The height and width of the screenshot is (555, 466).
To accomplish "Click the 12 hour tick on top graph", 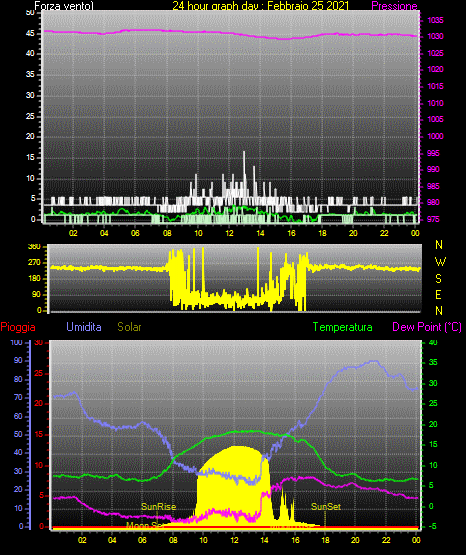I will 229,233.
